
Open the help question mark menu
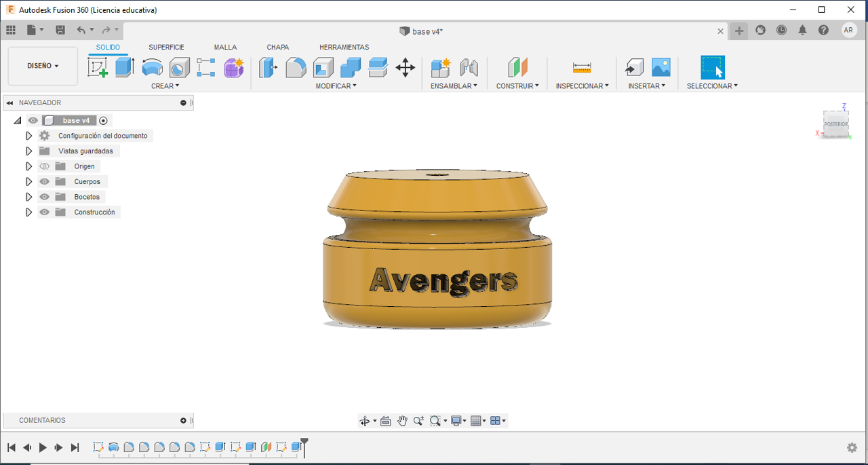(823, 30)
